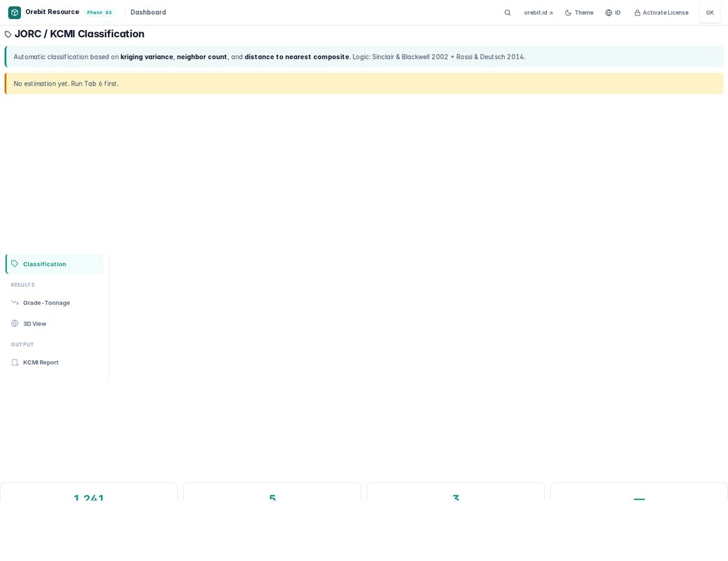
Task: Click the tag icon beside JORC title
Action: [x=8, y=34]
